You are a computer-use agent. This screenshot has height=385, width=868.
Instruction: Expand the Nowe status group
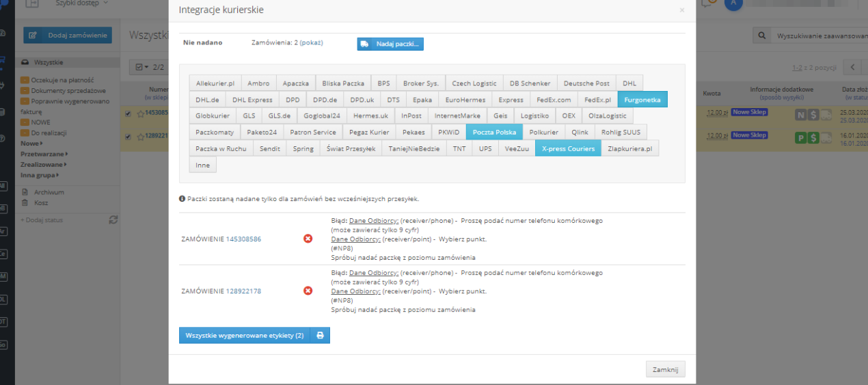[31, 144]
